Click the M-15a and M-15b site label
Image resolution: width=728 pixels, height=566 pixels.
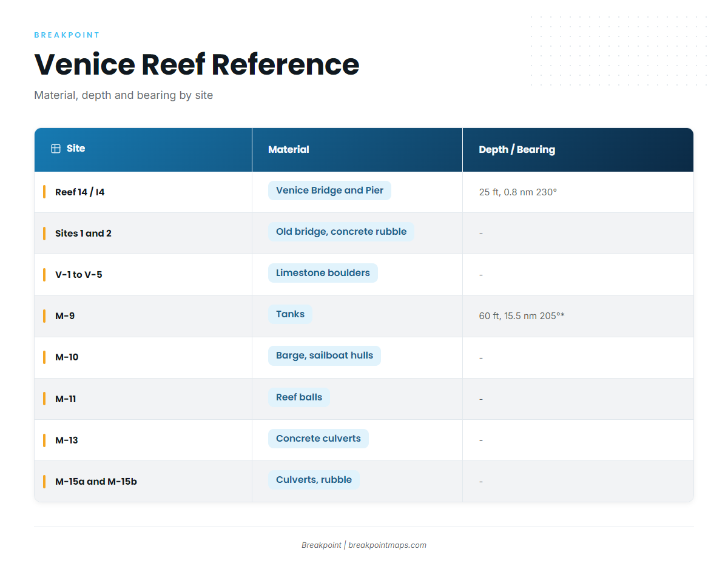(96, 482)
